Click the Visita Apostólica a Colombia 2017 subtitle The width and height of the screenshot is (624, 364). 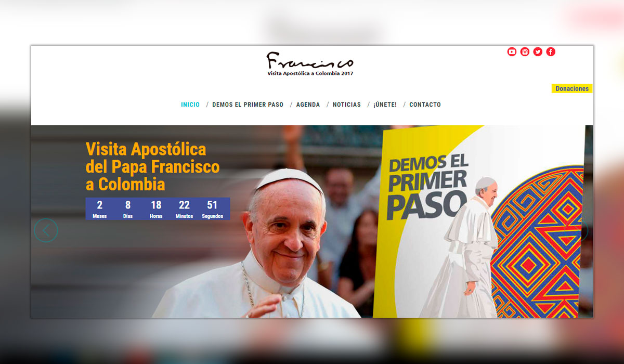click(x=310, y=73)
